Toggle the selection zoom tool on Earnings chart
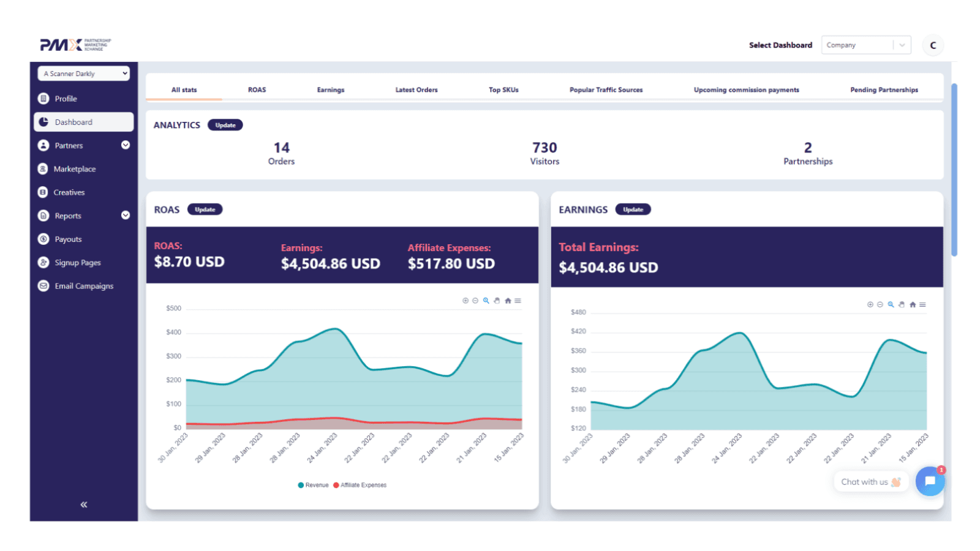Screen dimensions: 980x551 point(891,304)
